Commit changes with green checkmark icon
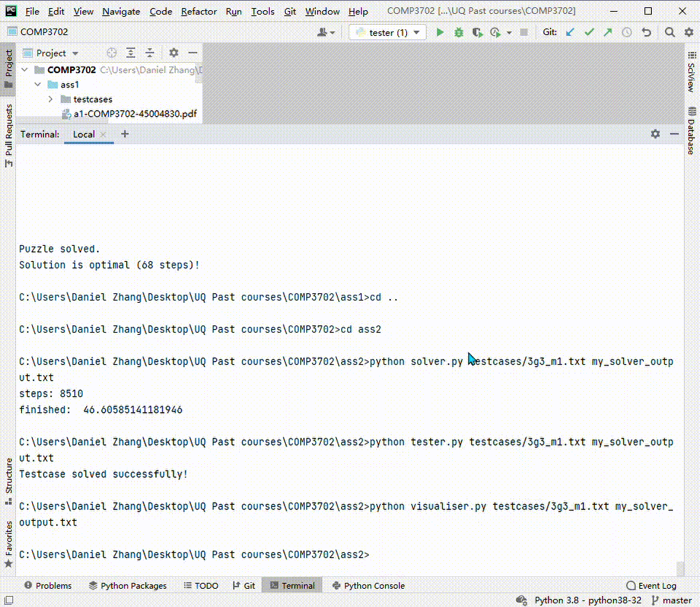The width and height of the screenshot is (700, 607). tap(589, 32)
